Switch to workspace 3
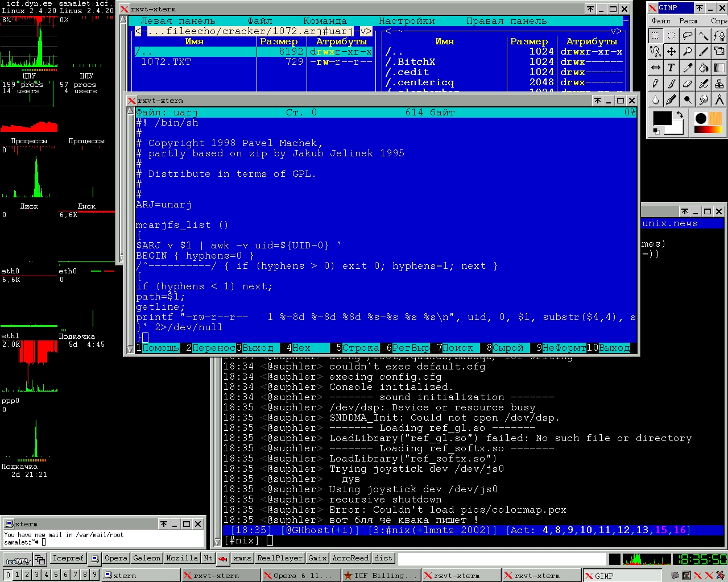 coord(36,575)
